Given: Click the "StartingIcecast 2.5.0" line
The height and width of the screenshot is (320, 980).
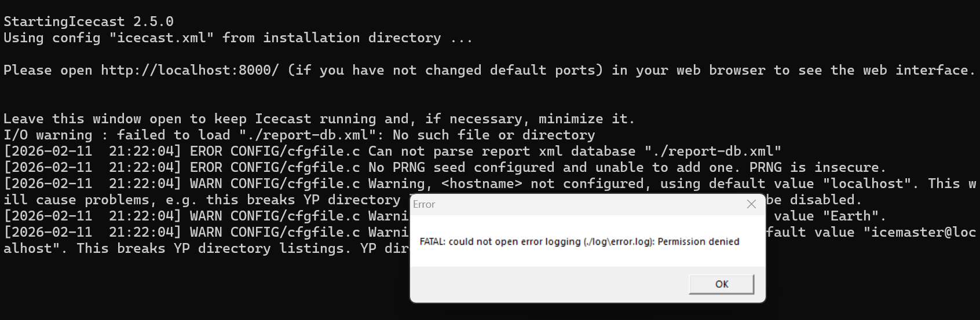Looking at the screenshot, I should click(x=89, y=22).
